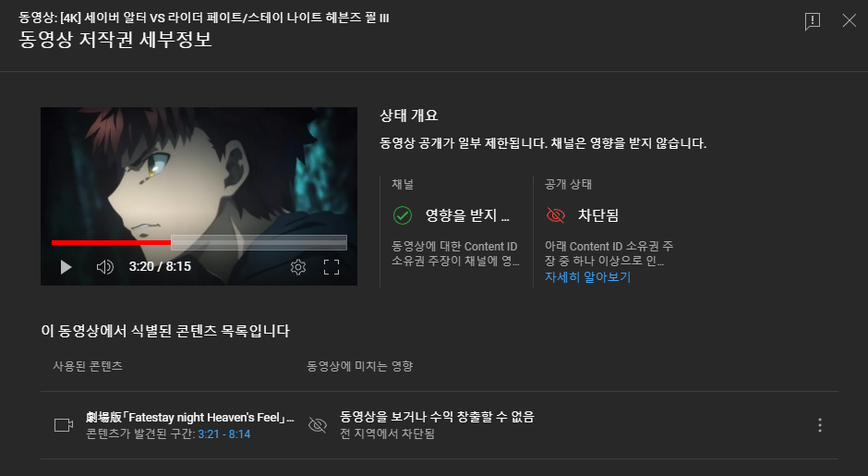Click the send feedback icon

pos(812,21)
